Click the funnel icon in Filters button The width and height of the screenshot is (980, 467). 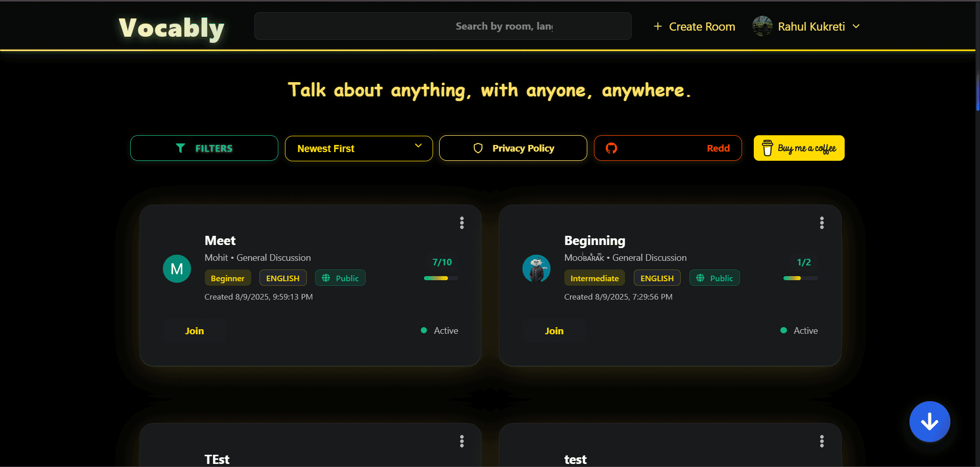[180, 148]
